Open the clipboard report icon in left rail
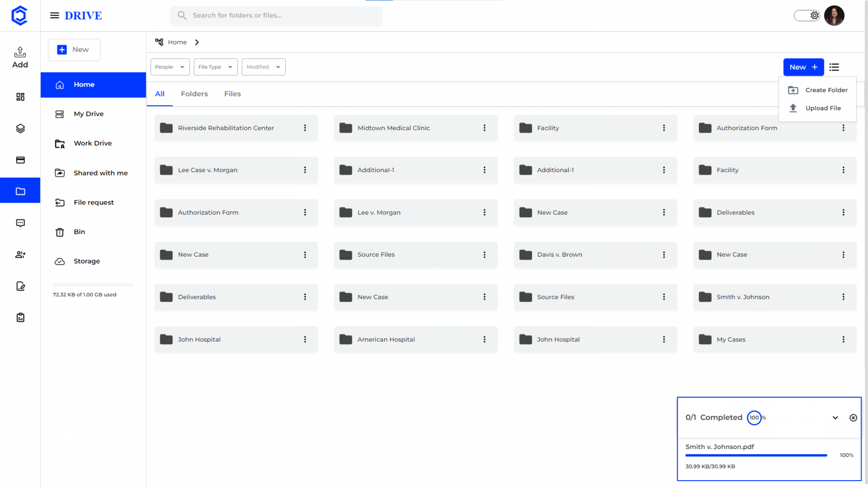The image size is (868, 488). pos(20,318)
